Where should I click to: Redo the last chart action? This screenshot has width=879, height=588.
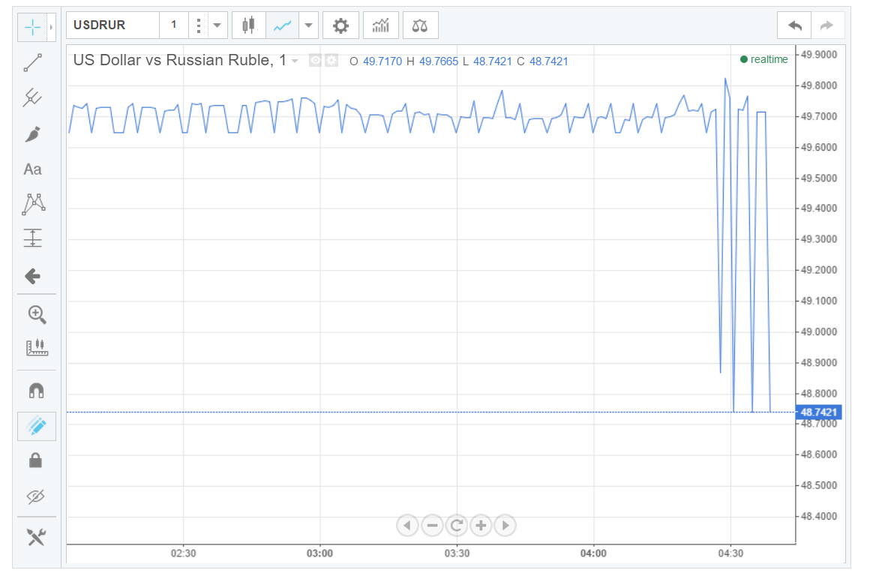point(826,25)
